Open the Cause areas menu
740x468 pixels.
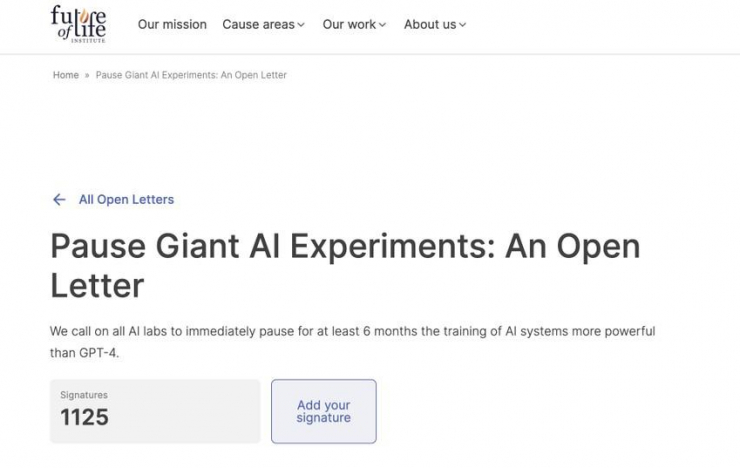[263, 25]
